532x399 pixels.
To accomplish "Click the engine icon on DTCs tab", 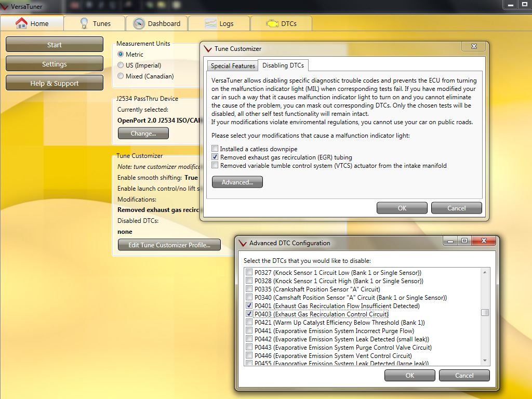I will [x=272, y=24].
